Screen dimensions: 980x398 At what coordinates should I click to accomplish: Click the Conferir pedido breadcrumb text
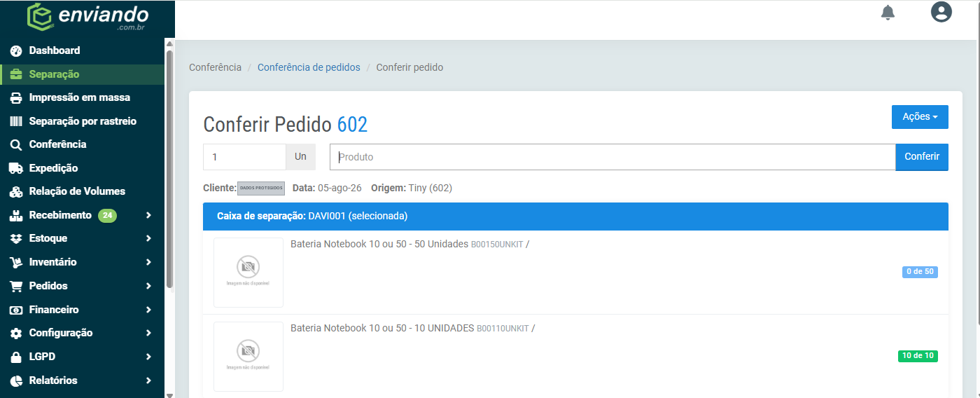coord(409,67)
